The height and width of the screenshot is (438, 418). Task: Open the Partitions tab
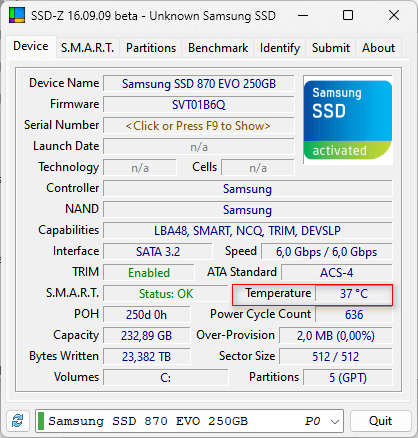[151, 48]
